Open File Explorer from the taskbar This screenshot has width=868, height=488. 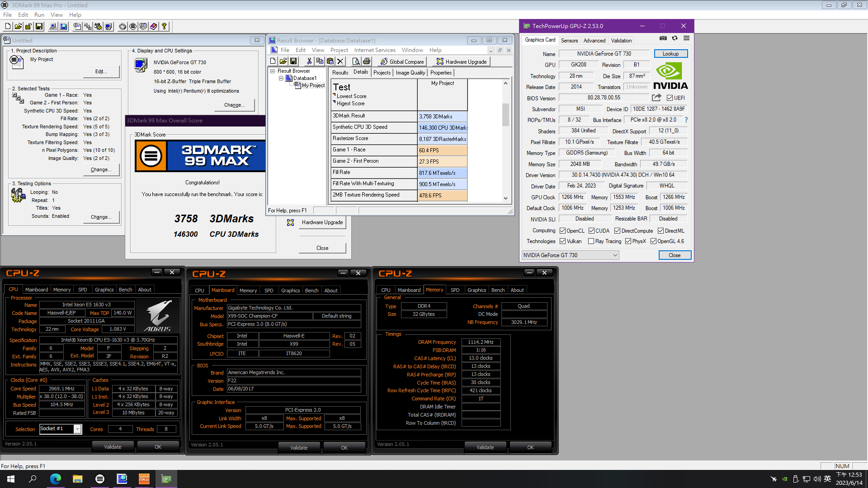(x=77, y=479)
